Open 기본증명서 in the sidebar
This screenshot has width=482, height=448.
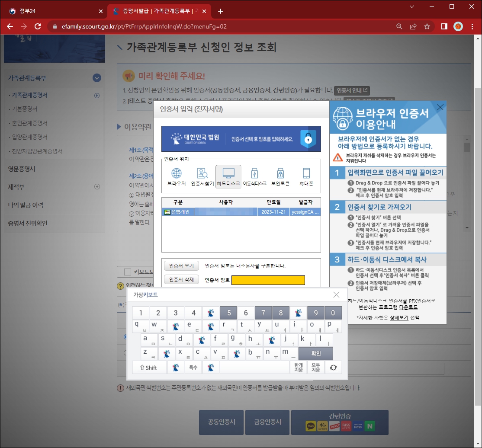[x=25, y=109]
